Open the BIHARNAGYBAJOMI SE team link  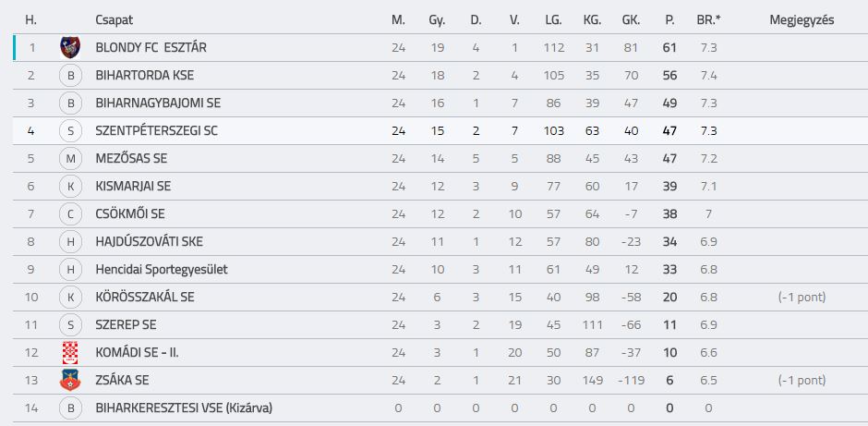pos(158,103)
